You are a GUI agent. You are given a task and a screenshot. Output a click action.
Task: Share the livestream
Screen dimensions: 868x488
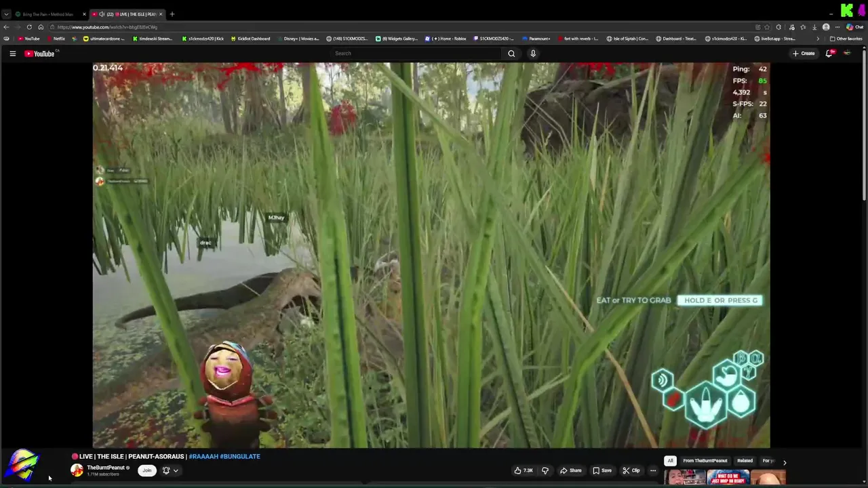click(570, 470)
